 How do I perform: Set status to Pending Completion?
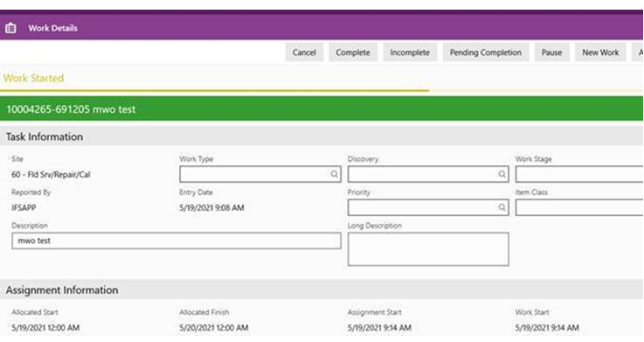486,52
